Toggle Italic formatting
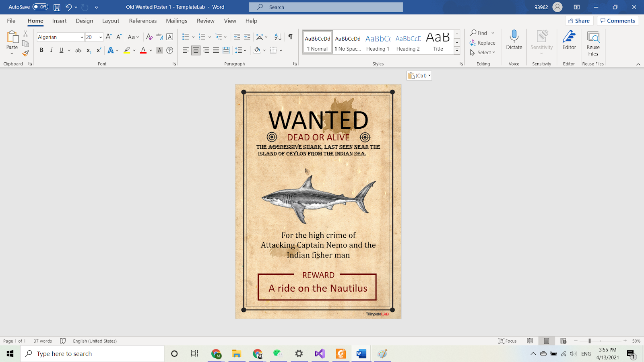 pyautogui.click(x=52, y=50)
